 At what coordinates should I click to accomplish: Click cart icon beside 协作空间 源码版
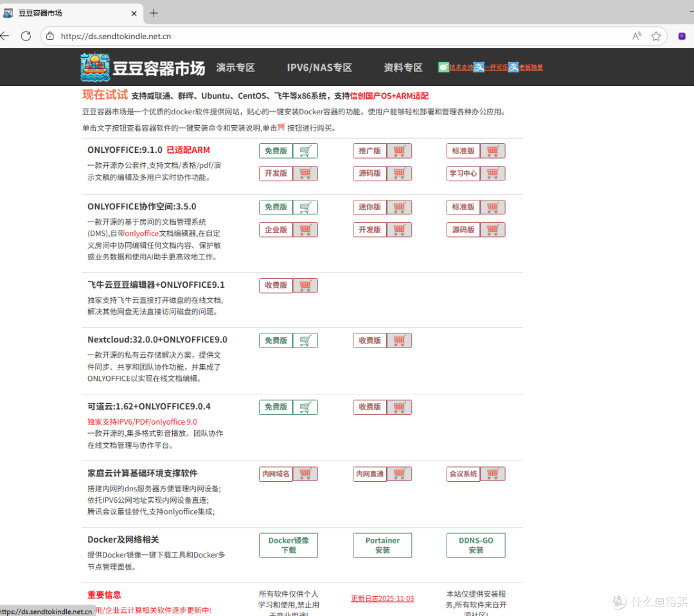coord(493,230)
